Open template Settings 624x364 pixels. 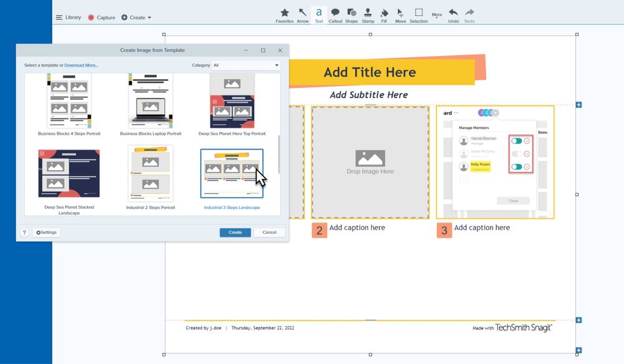click(47, 232)
